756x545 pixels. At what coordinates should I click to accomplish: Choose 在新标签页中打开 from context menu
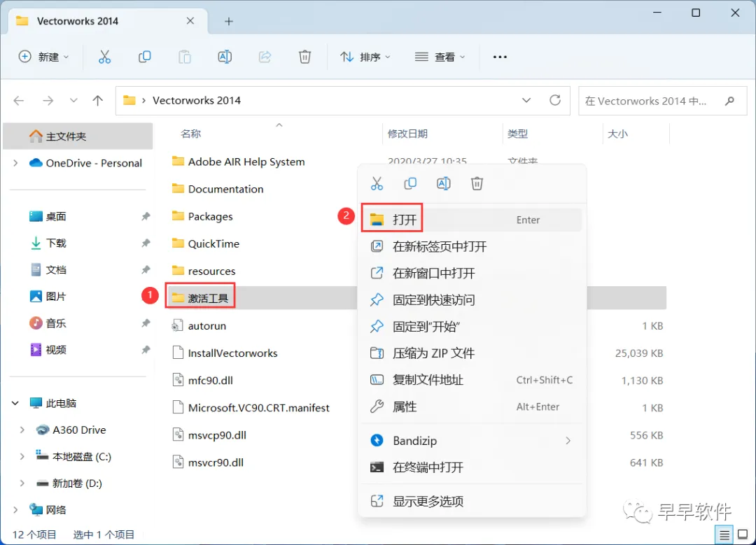[472, 247]
